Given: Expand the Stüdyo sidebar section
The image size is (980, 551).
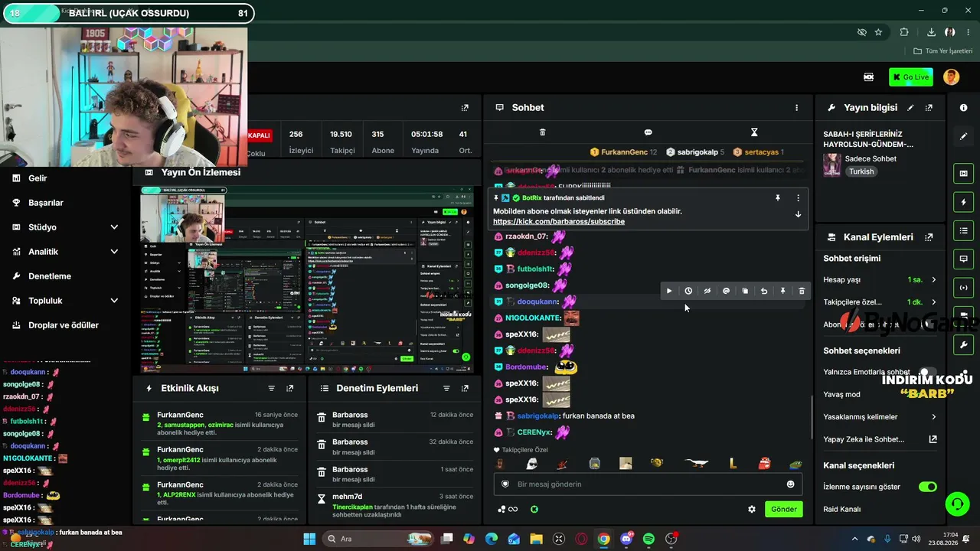Looking at the screenshot, I should click(114, 227).
